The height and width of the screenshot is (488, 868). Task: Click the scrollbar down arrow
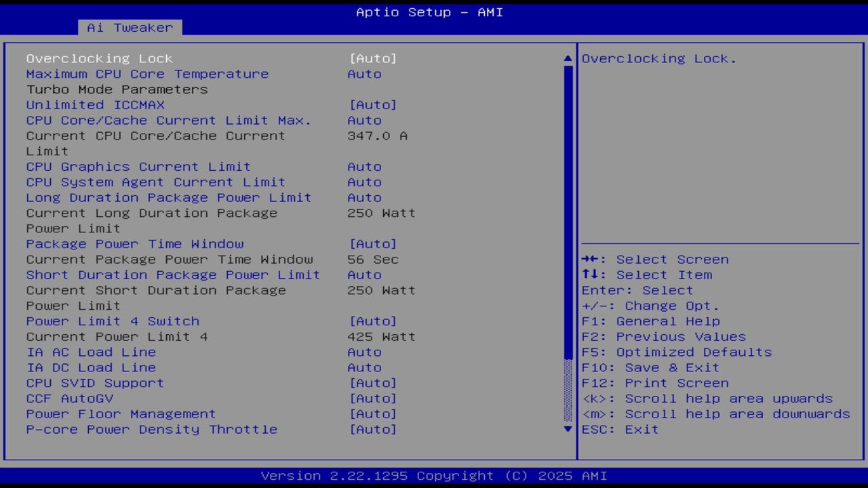[567, 429]
